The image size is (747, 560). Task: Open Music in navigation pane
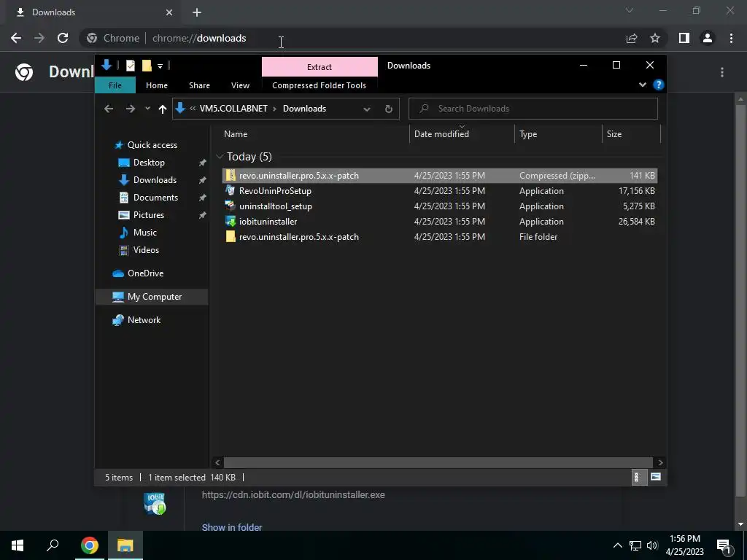pos(145,233)
